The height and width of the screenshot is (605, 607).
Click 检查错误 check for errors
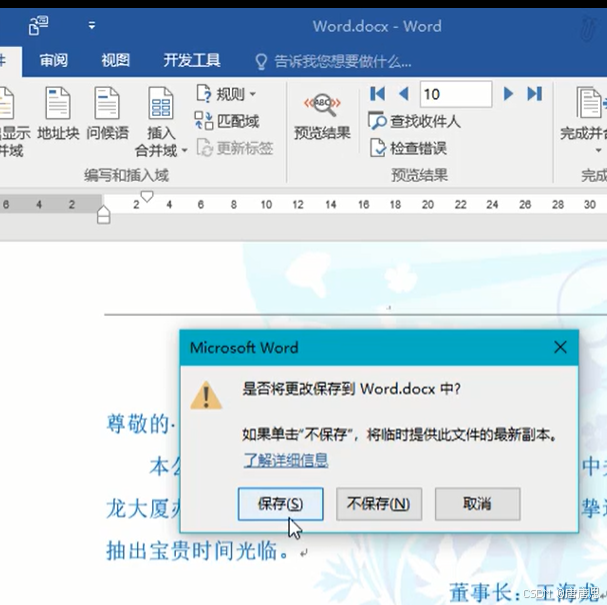408,148
